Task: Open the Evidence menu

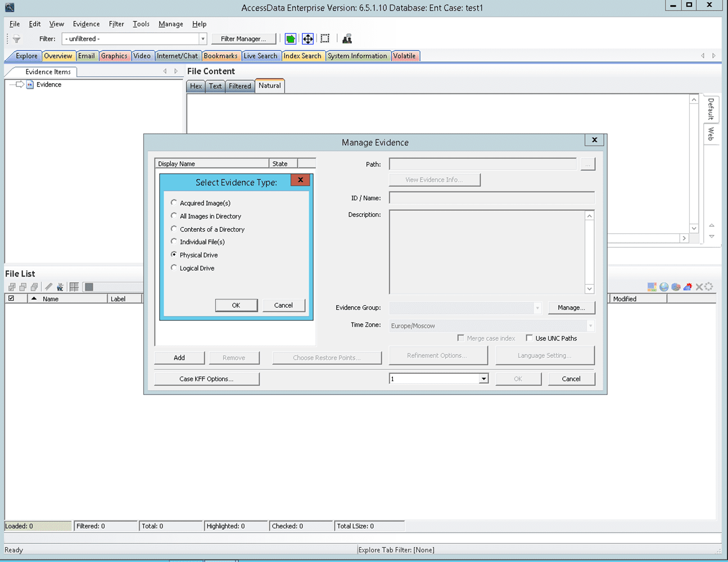Action: point(86,24)
